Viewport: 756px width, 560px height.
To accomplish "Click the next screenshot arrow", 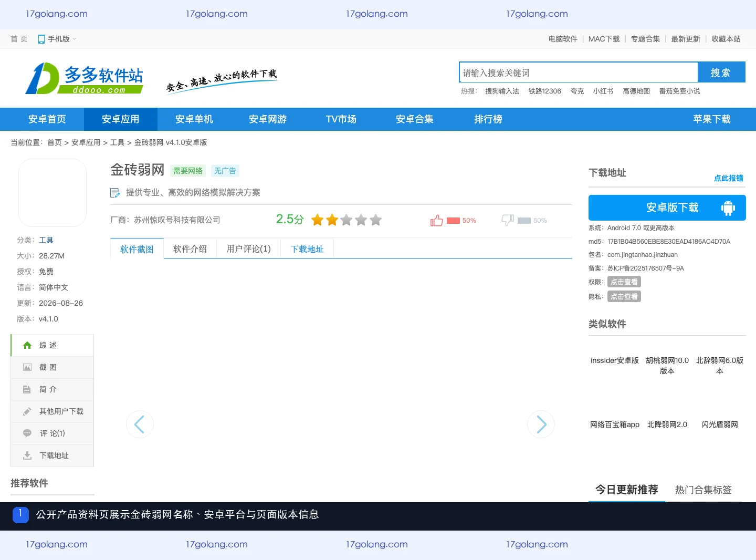I will point(541,424).
